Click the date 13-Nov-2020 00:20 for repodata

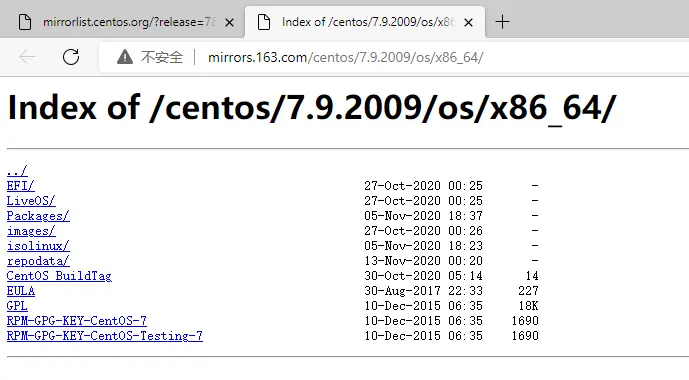pos(424,261)
